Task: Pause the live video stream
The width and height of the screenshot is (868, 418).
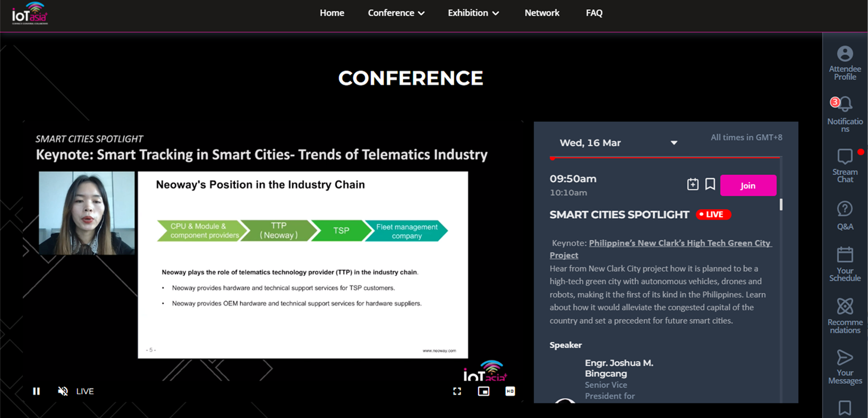Action: [x=36, y=391]
